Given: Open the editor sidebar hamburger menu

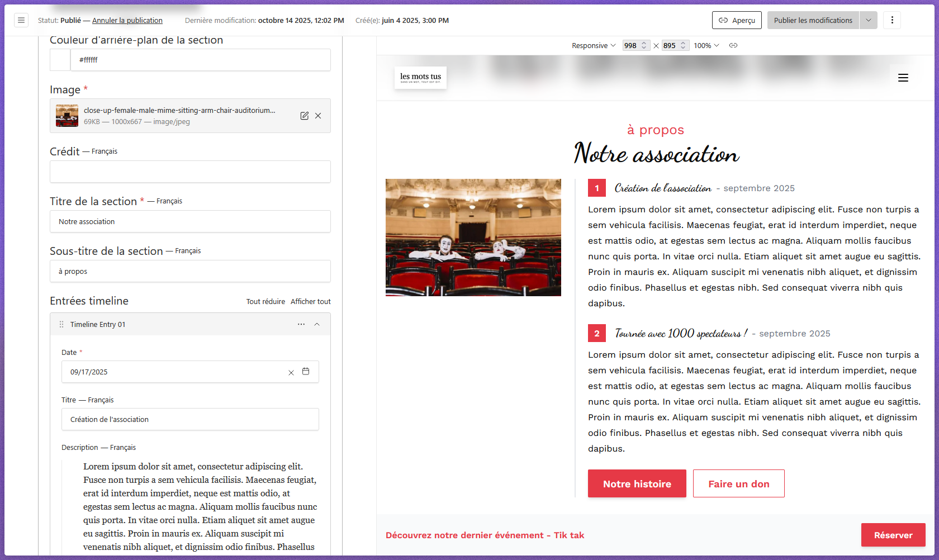Looking at the screenshot, I should click(21, 20).
